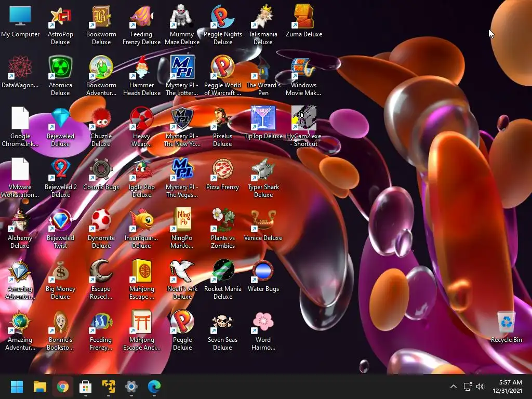Select the Noah's Ark Deluxe shortcut

point(182,271)
